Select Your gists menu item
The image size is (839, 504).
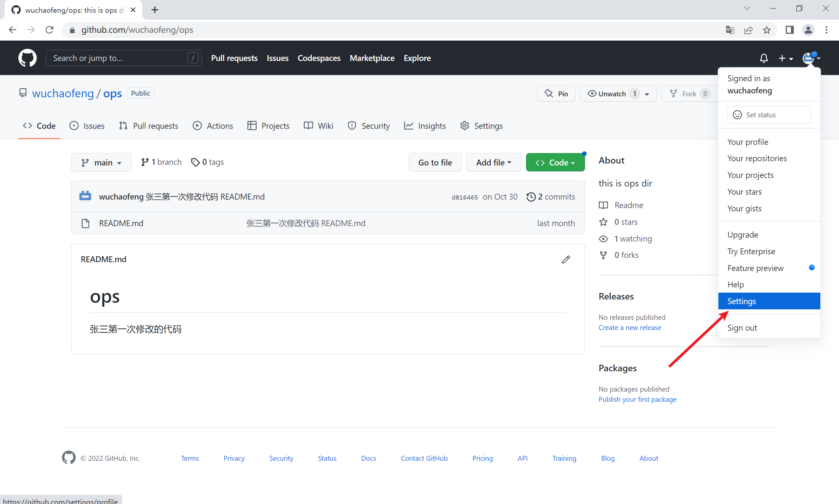(769, 208)
